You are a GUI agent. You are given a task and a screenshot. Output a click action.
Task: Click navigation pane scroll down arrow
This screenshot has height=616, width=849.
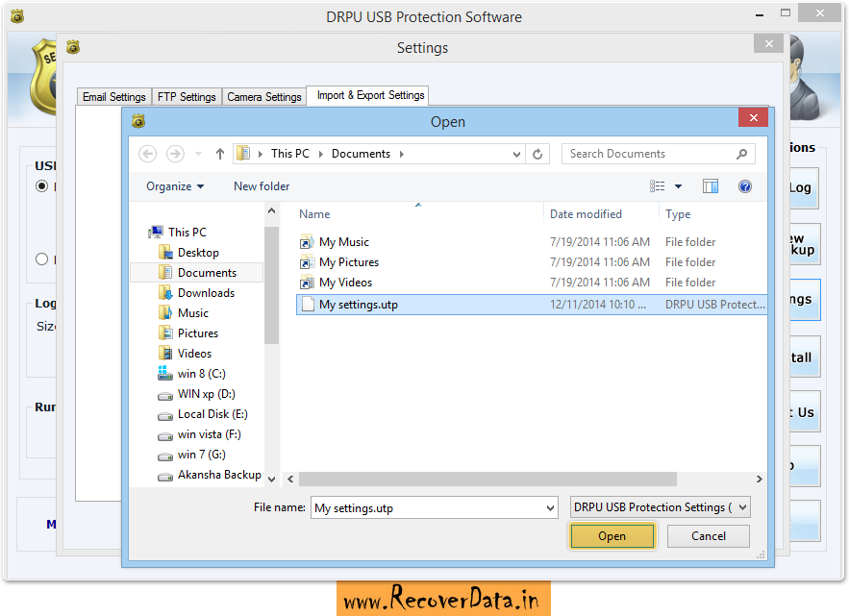pyautogui.click(x=272, y=479)
